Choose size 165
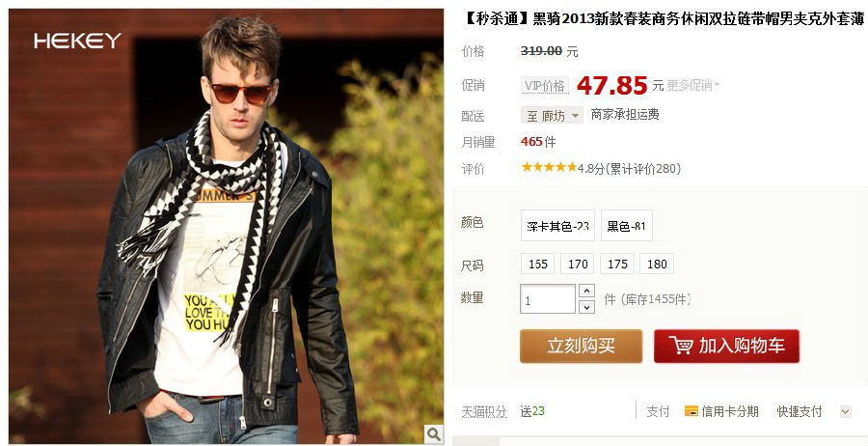The width and height of the screenshot is (868, 446). [537, 264]
